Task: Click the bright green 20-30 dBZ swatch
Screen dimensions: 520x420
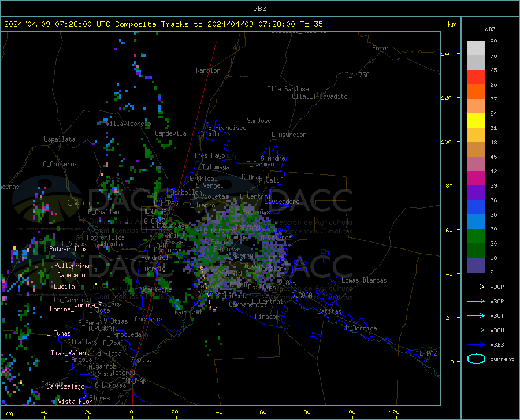Action: pos(476,236)
